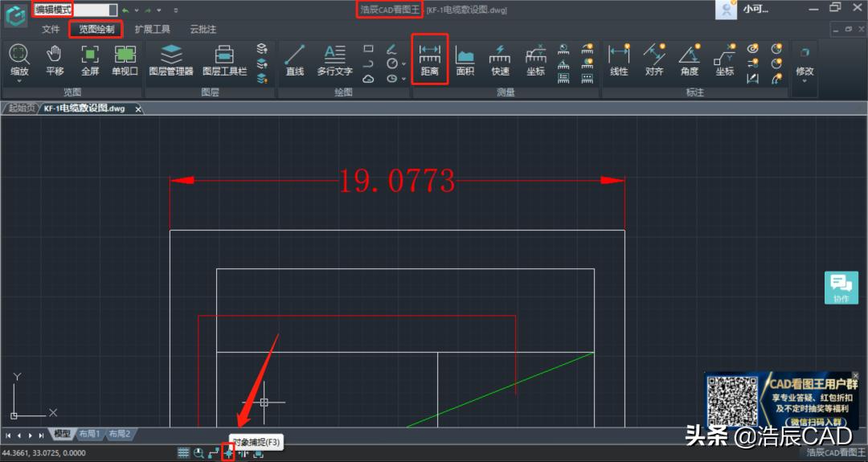Expand the arc tool dropdown arrow

pos(403,79)
